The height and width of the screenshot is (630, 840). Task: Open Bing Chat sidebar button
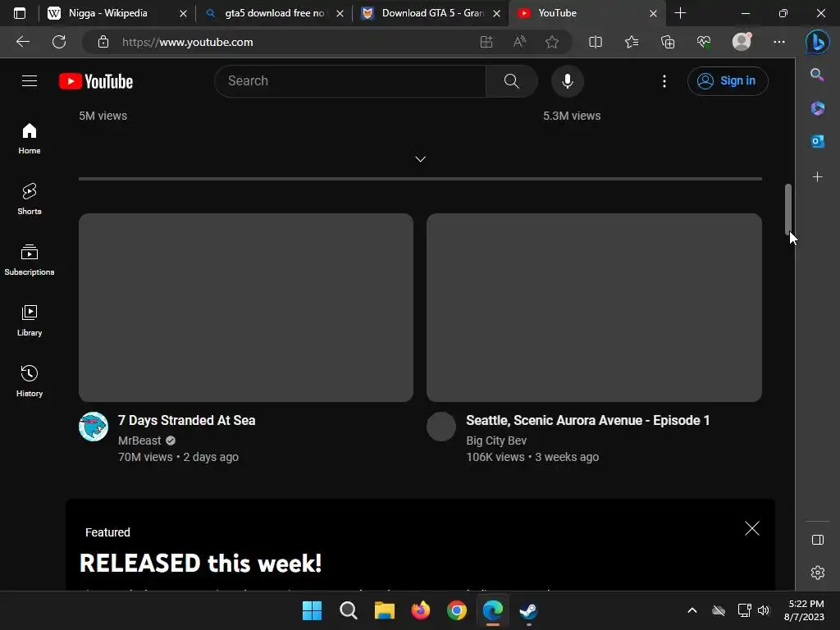[818, 42]
